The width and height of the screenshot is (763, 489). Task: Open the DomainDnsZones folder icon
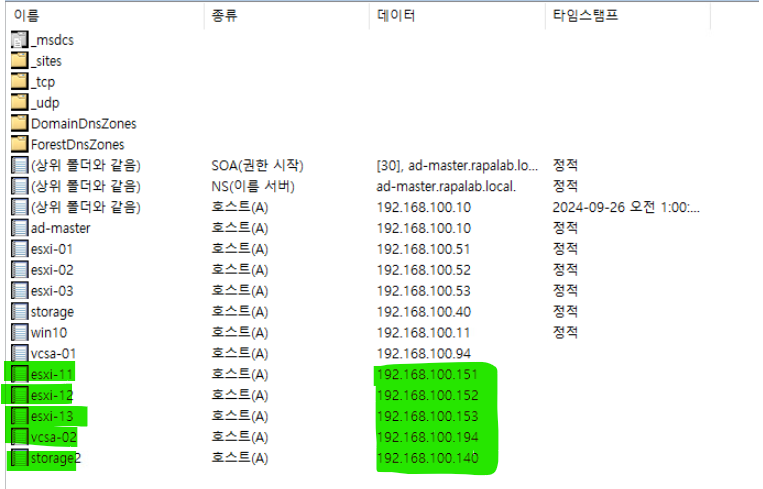(x=19, y=124)
